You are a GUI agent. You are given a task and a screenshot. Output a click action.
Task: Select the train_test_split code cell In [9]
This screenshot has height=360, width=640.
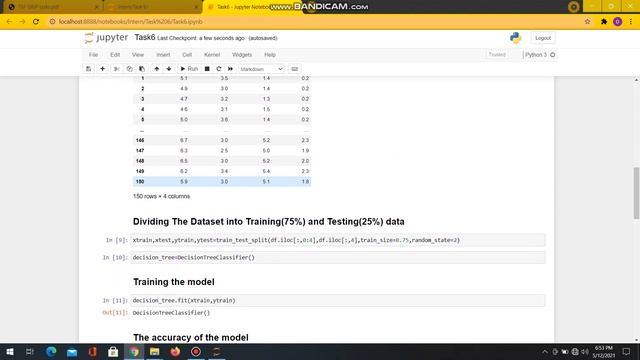click(338, 240)
